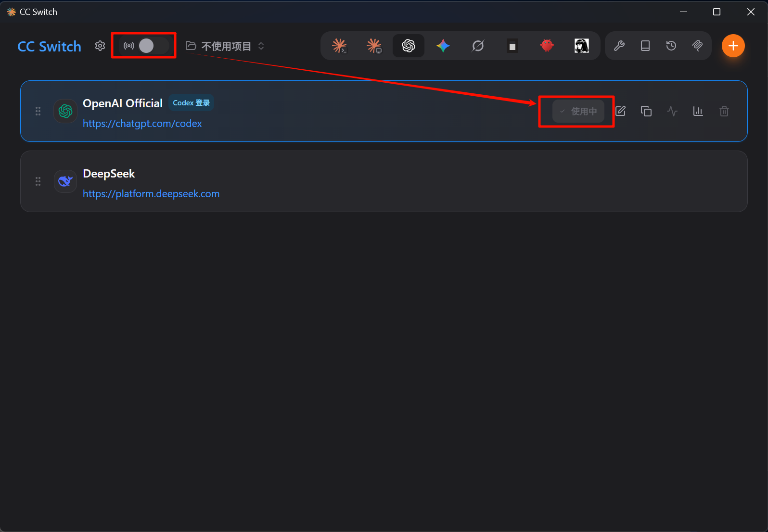Add a new provider with the orange plus
The image size is (768, 532).
(733, 46)
